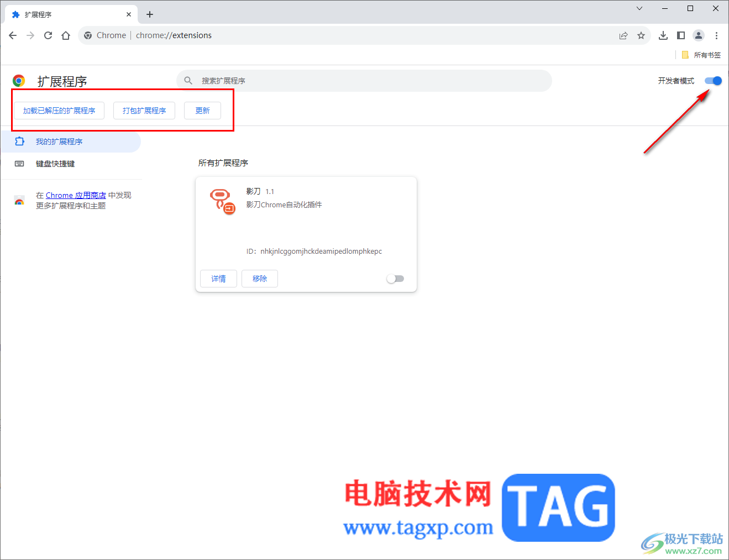This screenshot has width=729, height=560.
Task: Click the magnifier in the extensions search bar
Action: click(x=188, y=80)
